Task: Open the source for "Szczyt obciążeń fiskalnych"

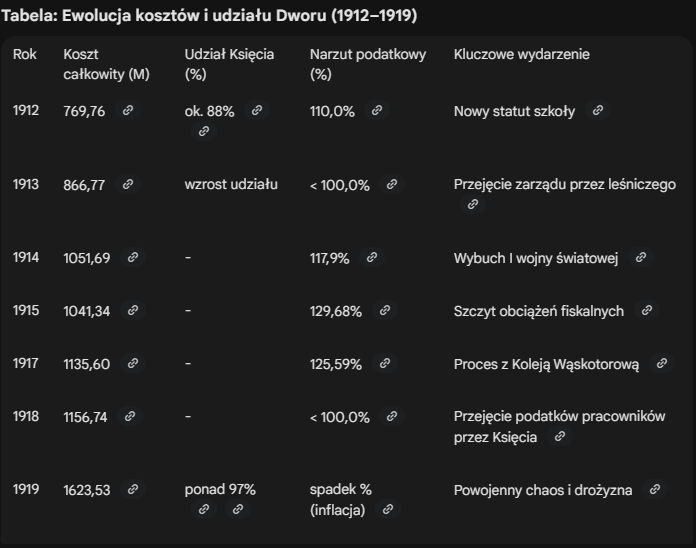Action: point(647,311)
